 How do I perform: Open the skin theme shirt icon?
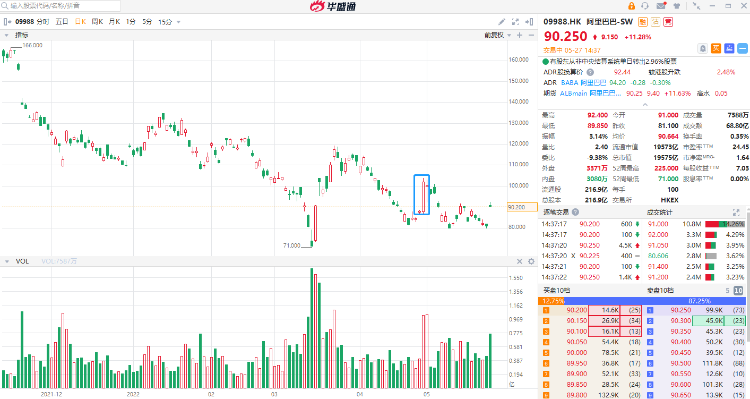click(677, 6)
